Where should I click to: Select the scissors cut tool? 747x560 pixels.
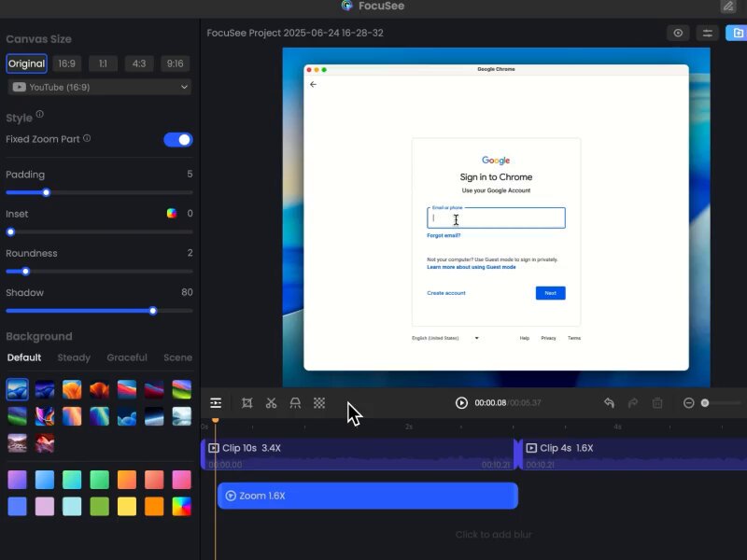point(271,403)
